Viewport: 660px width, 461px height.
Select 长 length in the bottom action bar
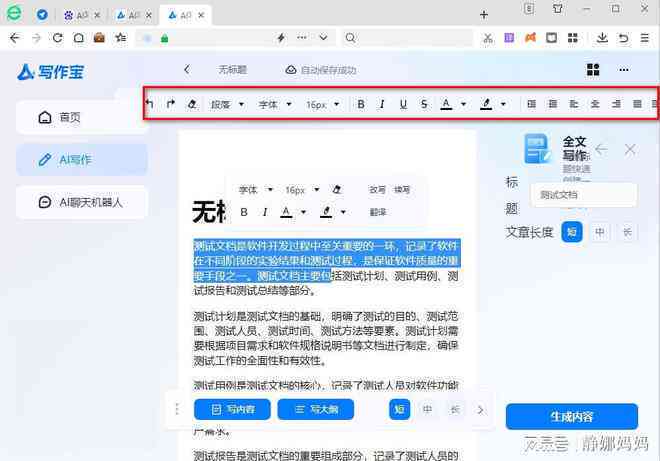(x=455, y=409)
